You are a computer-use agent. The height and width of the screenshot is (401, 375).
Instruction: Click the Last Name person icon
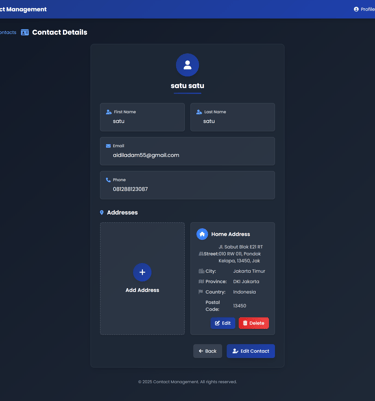199,112
